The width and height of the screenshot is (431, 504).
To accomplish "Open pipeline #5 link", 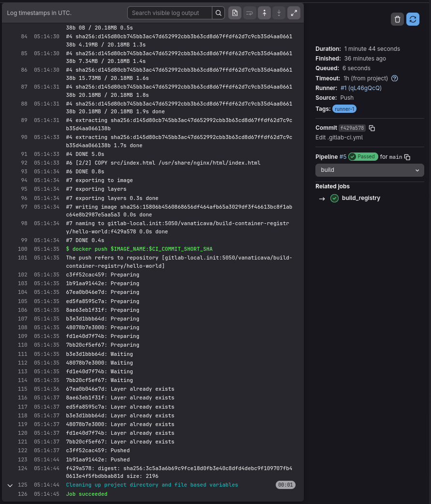I will pos(343,156).
